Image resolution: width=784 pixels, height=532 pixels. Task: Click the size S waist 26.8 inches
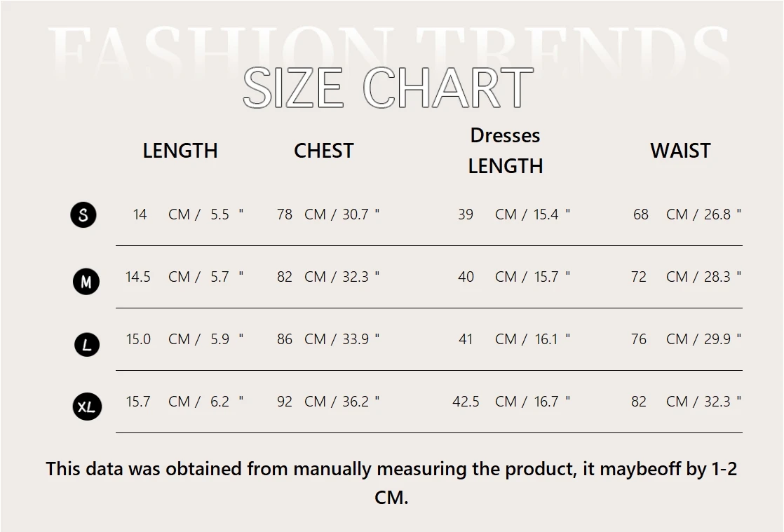(722, 214)
